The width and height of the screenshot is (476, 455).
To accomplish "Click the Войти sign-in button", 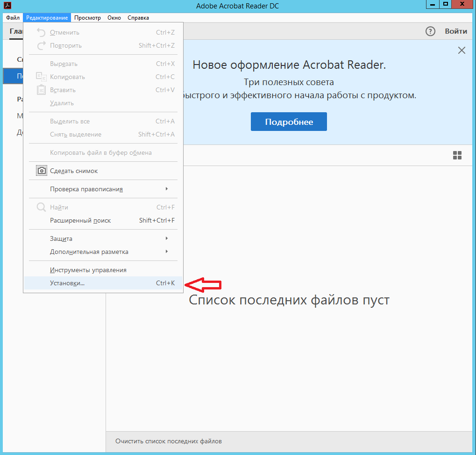I will 455,31.
